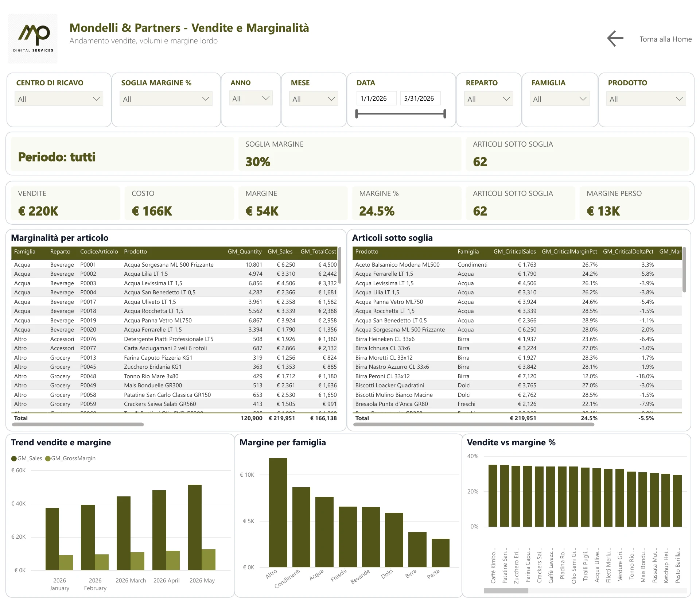Click the Pesto Barilla bar in Vendite vs margine
Screen dimensions: 700x608
pyautogui.click(x=677, y=501)
